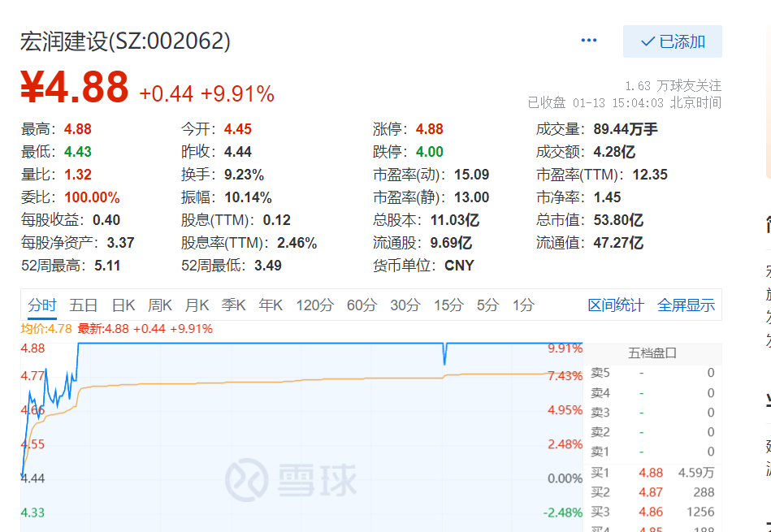Click the 流通值 value 47.27亿
The width and height of the screenshot is (771, 532).
618,243
